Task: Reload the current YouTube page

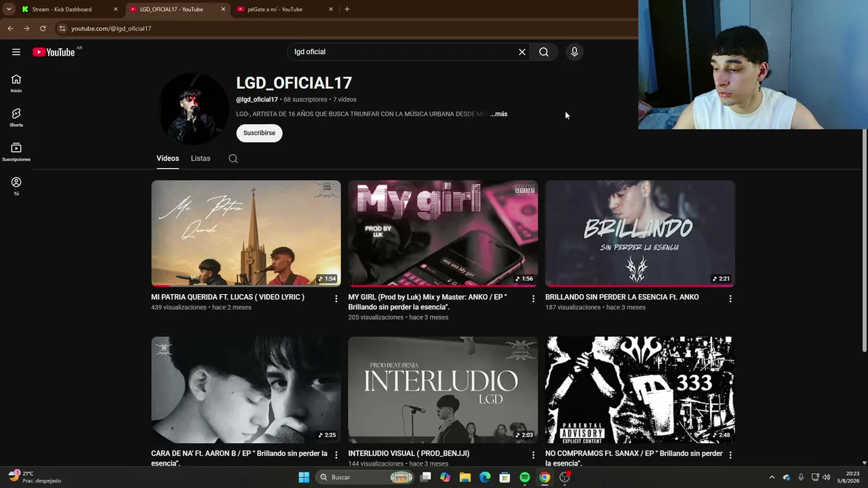Action: click(x=43, y=28)
